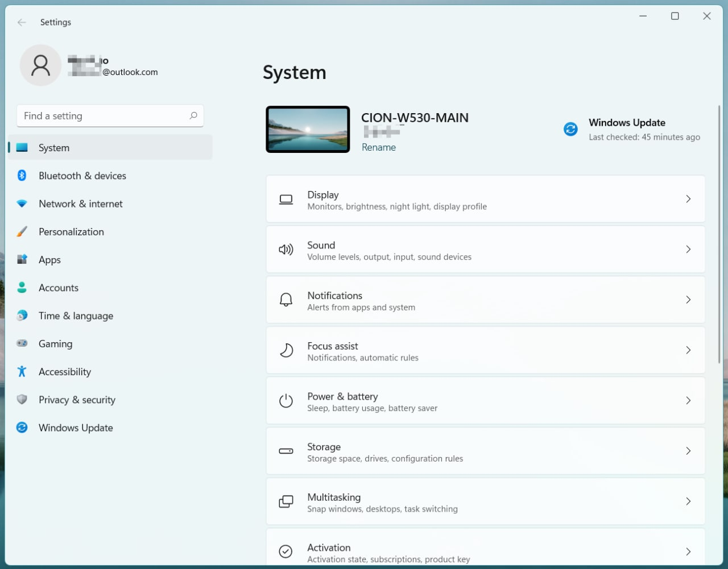Click the user profile avatar picture
Image resolution: width=728 pixels, height=569 pixels.
[40, 65]
